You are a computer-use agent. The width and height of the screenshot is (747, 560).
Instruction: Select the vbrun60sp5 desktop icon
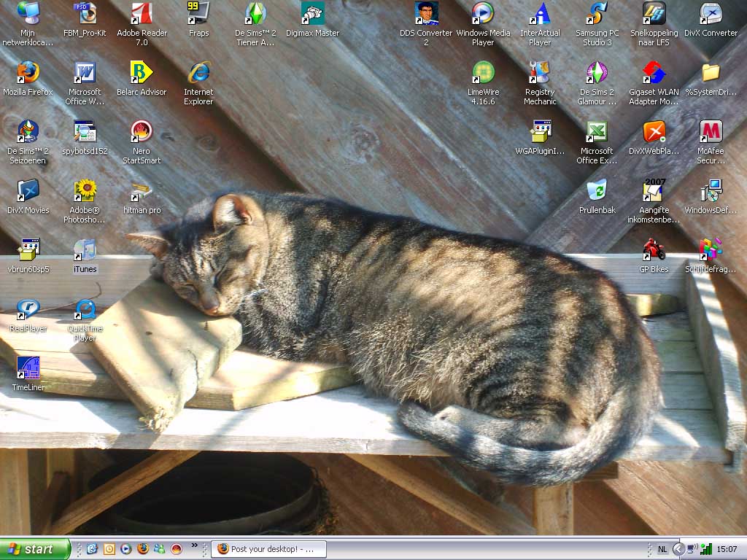point(28,256)
